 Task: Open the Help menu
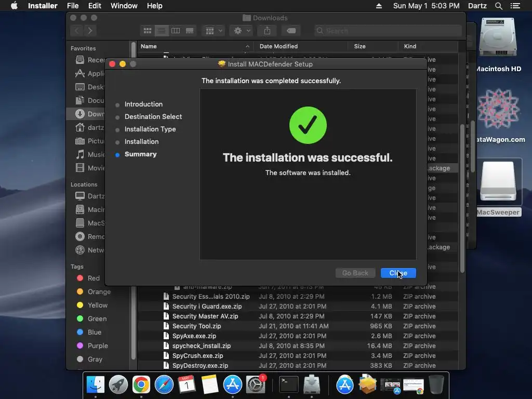coord(154,6)
